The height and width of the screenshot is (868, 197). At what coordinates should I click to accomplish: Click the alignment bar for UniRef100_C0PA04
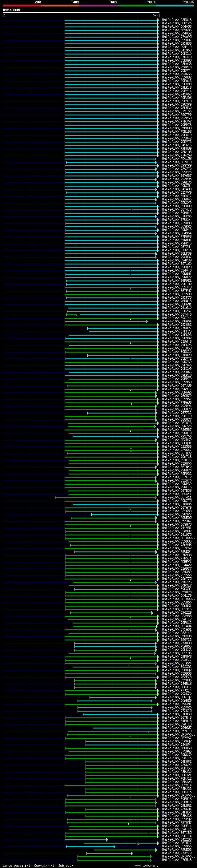click(106, 321)
